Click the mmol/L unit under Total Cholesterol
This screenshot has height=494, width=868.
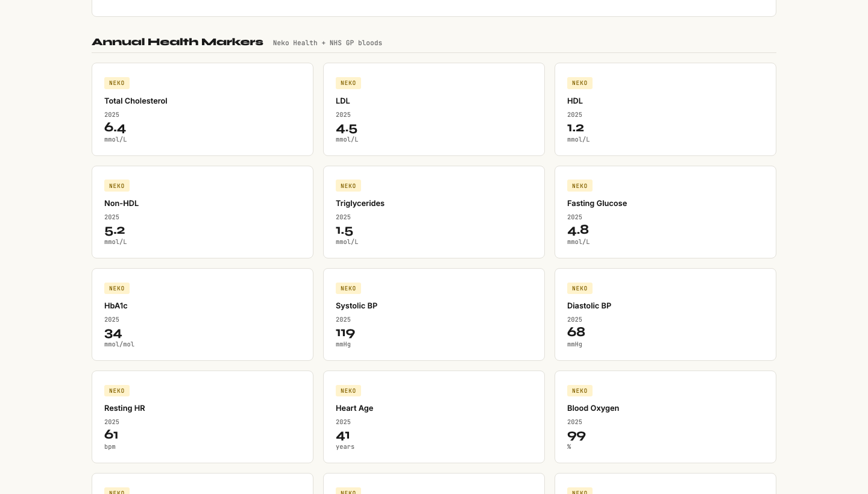click(116, 140)
